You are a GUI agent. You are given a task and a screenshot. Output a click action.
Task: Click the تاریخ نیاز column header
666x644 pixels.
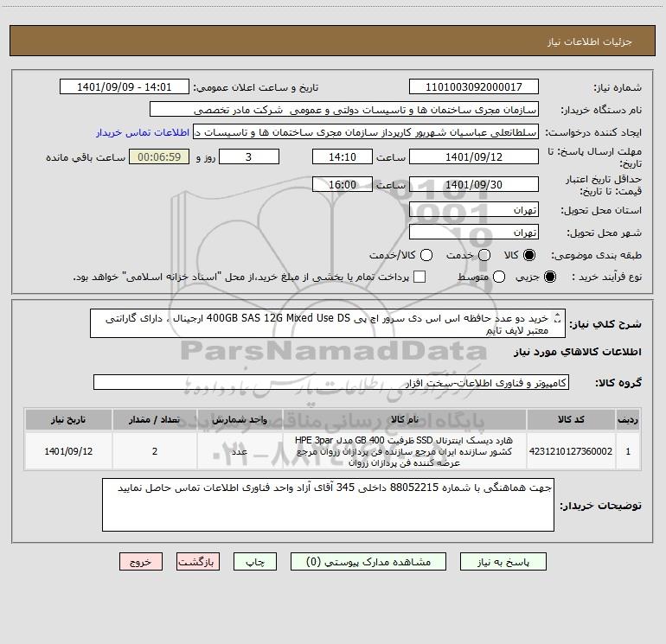pos(68,419)
